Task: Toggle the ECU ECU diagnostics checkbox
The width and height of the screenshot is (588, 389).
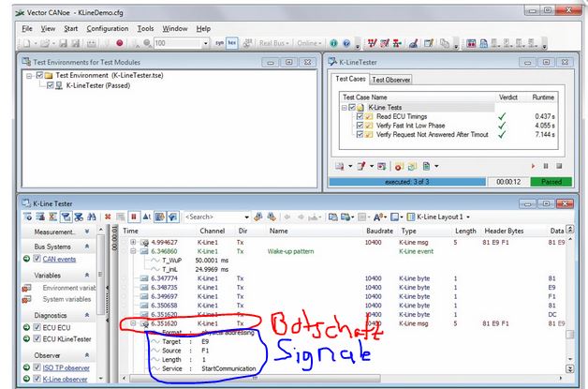Action: [37, 327]
